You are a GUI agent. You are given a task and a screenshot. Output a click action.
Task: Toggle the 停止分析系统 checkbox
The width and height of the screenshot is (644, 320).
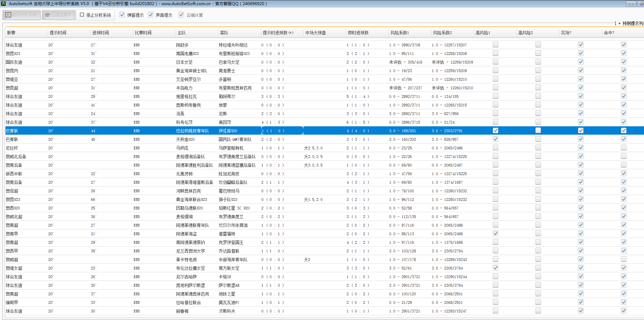pyautogui.click(x=82, y=15)
